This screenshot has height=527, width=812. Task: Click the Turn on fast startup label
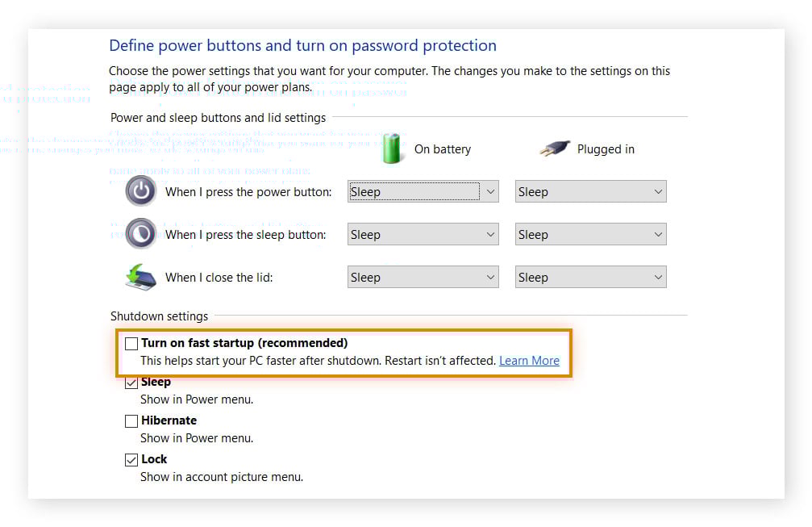point(244,343)
